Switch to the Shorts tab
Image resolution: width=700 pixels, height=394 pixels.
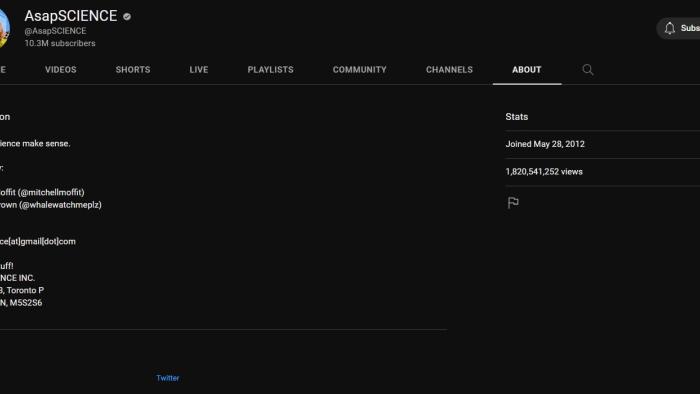coord(133,70)
